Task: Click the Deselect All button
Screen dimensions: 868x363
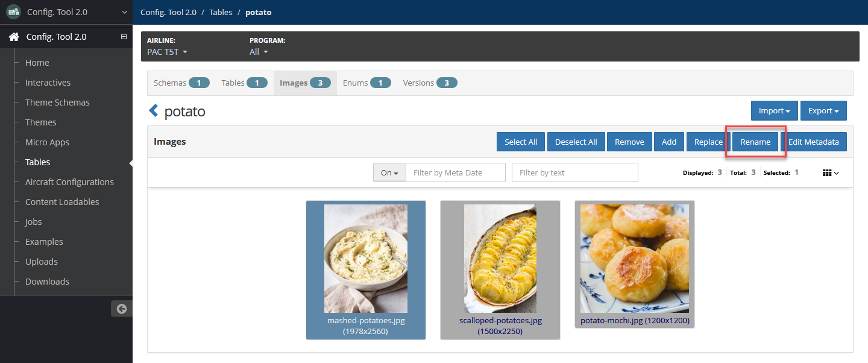Action: 576,142
